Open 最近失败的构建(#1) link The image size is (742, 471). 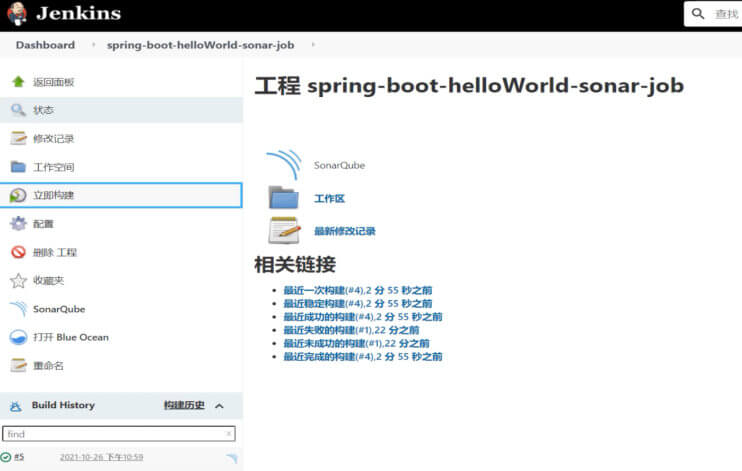[x=352, y=330]
